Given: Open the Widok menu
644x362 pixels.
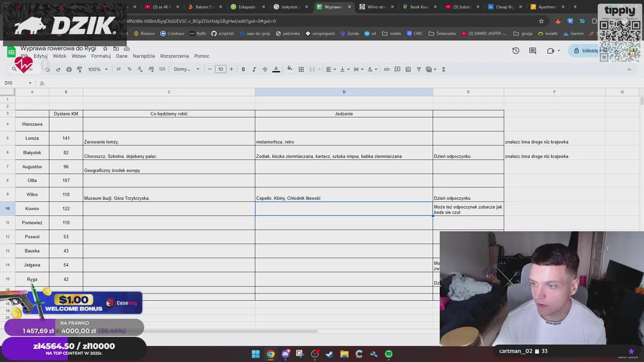Looking at the screenshot, I should tap(59, 56).
